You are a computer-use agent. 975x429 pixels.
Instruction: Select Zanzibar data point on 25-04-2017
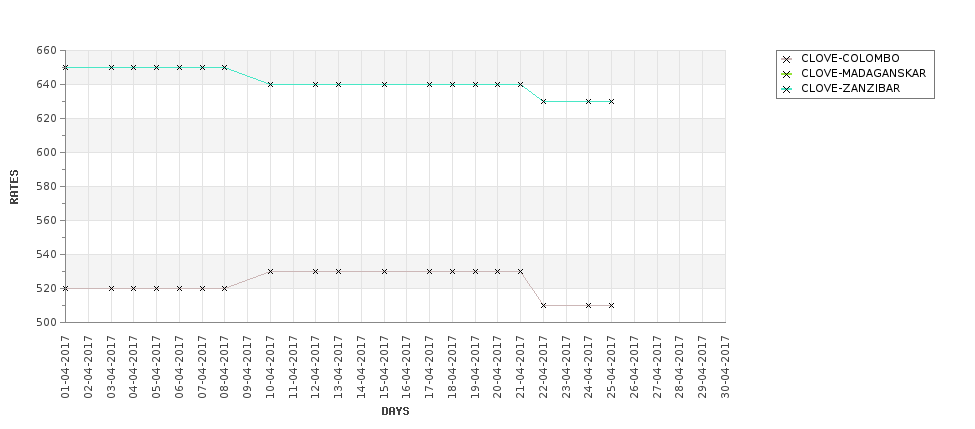(x=611, y=101)
